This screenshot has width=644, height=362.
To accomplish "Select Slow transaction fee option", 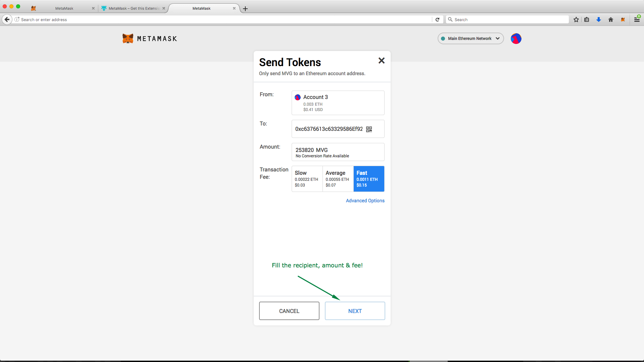I will tap(307, 179).
